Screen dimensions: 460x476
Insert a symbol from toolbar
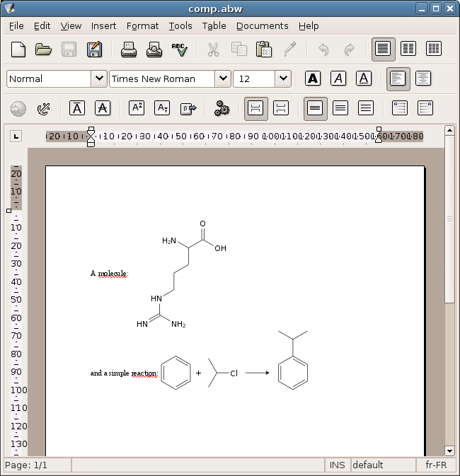point(188,108)
